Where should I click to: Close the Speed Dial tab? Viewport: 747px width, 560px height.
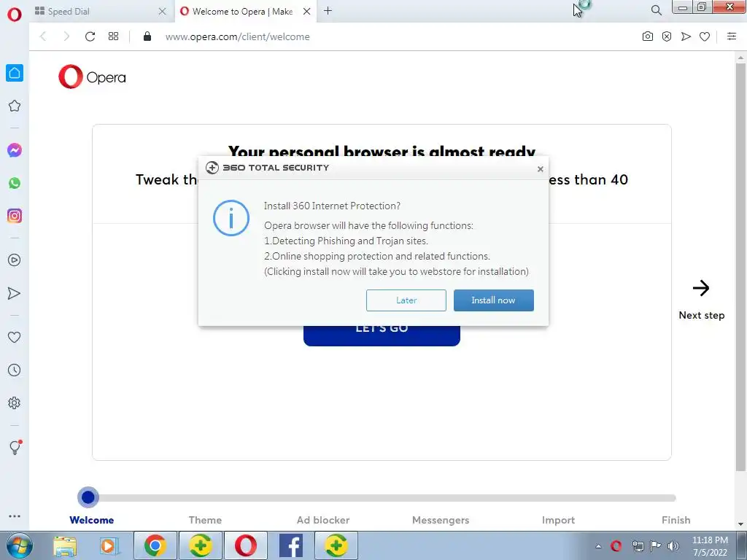pos(162,11)
